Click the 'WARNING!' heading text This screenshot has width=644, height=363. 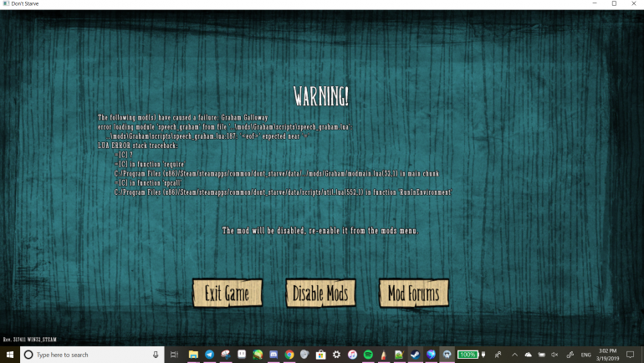321,96
